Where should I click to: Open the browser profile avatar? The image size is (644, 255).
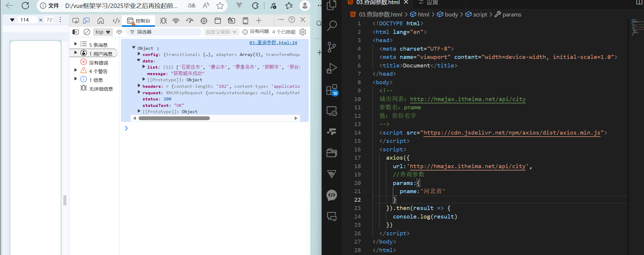tap(305, 6)
